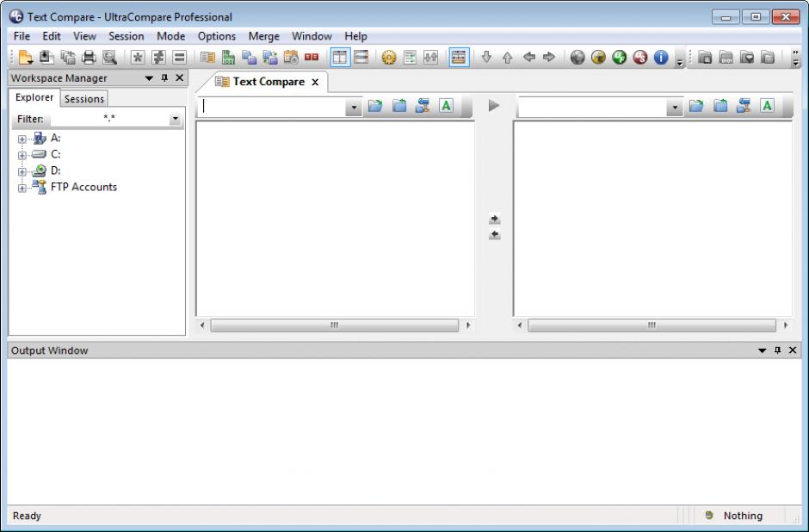Screen dimensions: 809x532
Task: Open the Filter dropdown in Explorer
Action: point(175,119)
